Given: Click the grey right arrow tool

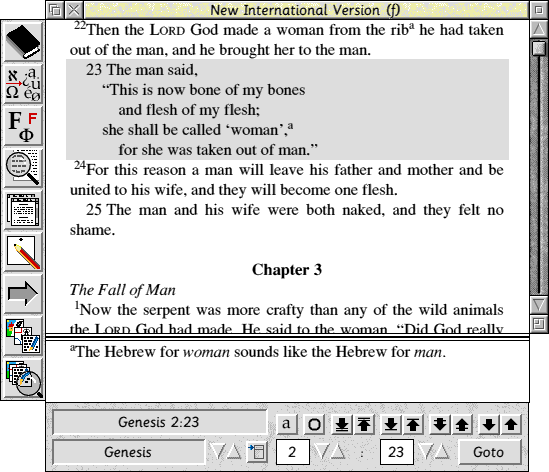Looking at the screenshot, I should point(23,294).
